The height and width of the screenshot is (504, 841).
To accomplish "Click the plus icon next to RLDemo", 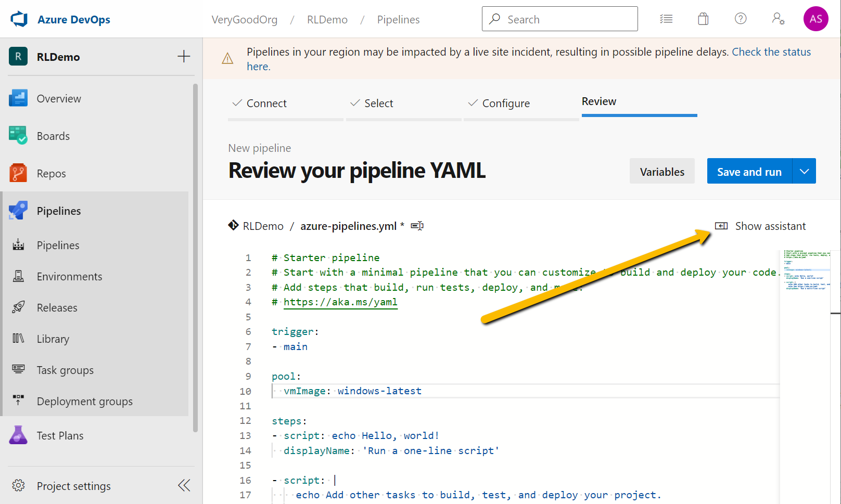I will [x=184, y=56].
